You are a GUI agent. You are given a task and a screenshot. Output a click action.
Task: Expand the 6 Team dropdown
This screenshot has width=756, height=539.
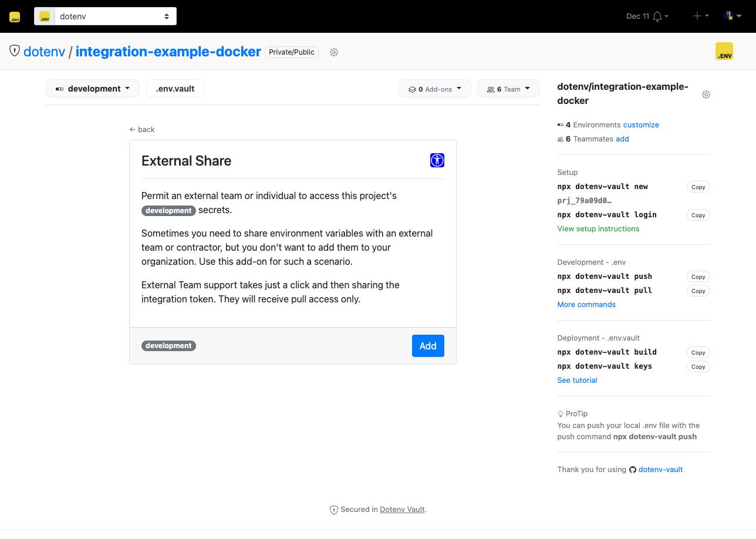(508, 89)
